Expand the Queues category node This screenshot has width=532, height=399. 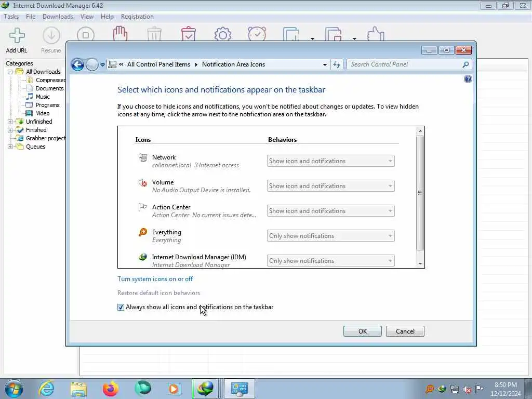(x=10, y=147)
